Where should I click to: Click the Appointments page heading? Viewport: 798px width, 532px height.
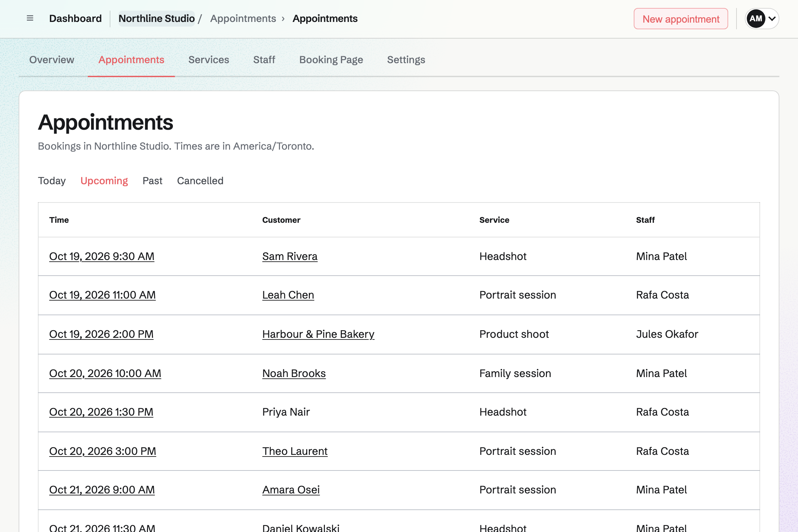[x=105, y=122]
